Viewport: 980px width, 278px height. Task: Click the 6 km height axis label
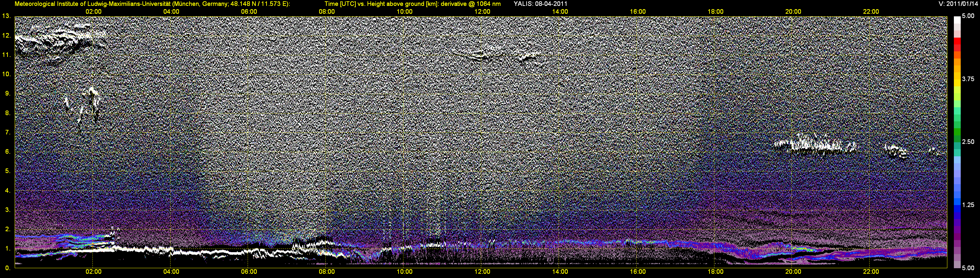(7, 151)
